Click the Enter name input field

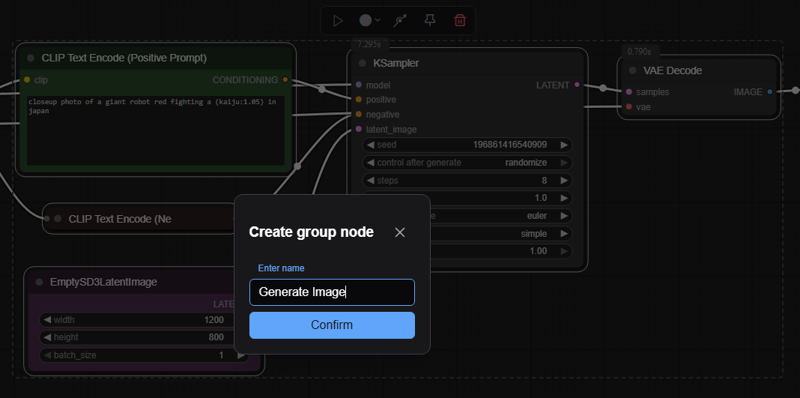(332, 292)
